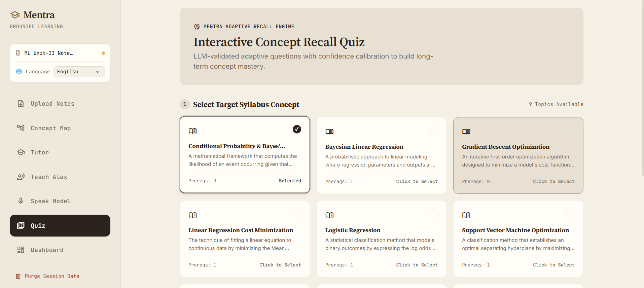644x288 pixels.
Task: Open the Language dropdown set to English
Action: pyautogui.click(x=79, y=72)
